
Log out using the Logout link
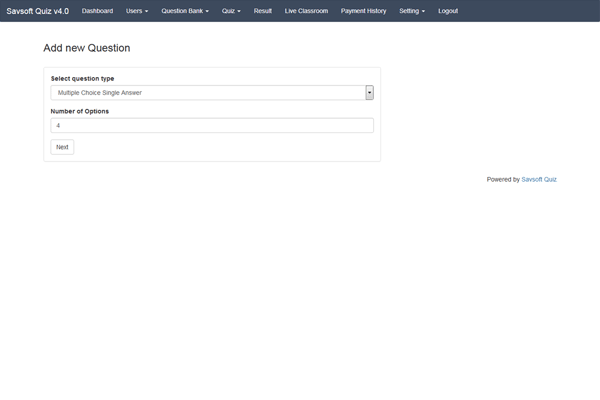[448, 11]
